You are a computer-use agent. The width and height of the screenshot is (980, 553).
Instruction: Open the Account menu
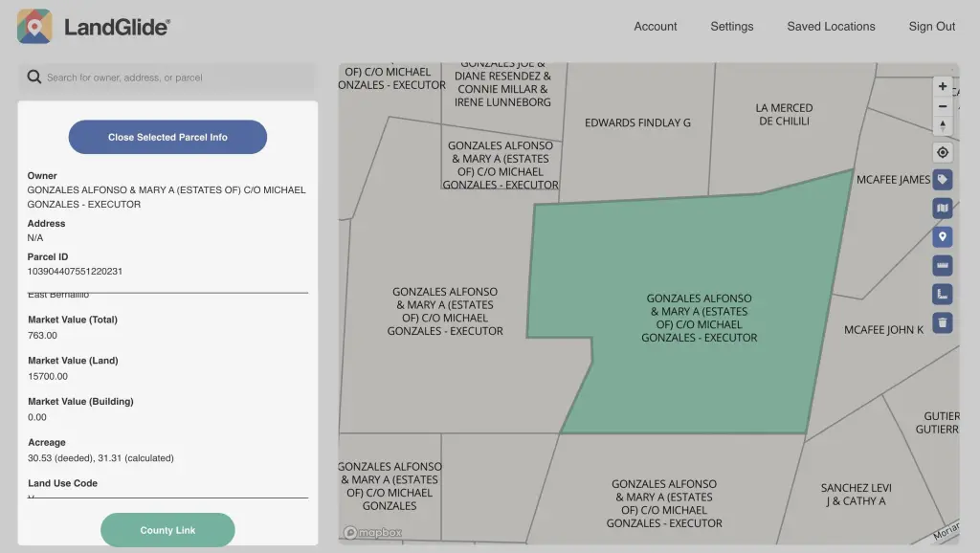tap(655, 27)
